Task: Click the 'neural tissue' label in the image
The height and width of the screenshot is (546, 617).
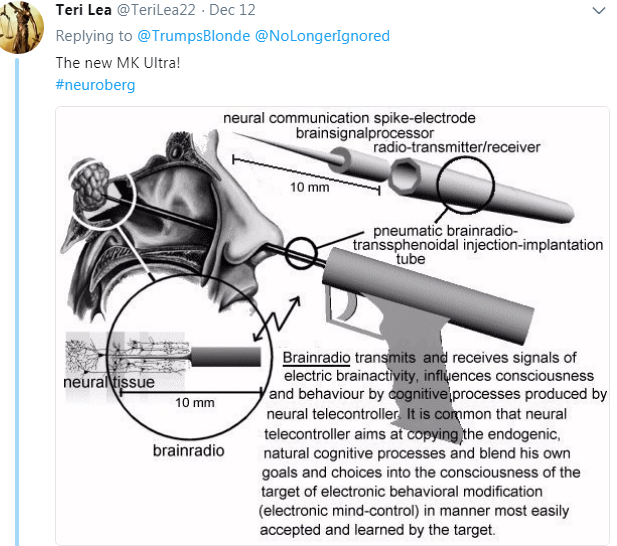Action: click(109, 382)
